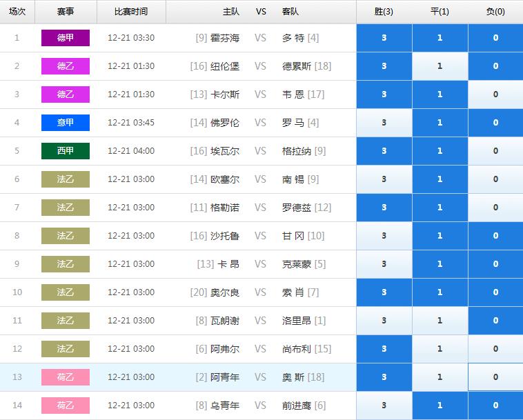Click away team 罗德兹 in row 7
The height and width of the screenshot is (420, 523).
[297, 208]
